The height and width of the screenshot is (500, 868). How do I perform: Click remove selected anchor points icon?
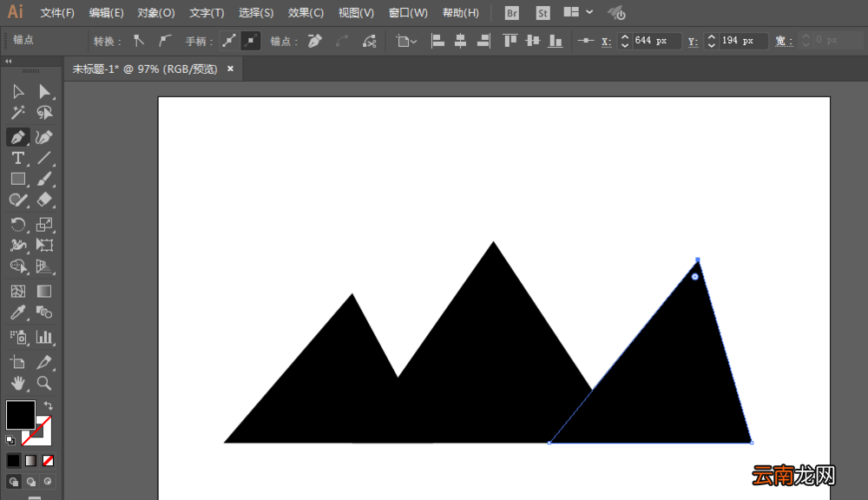(315, 41)
